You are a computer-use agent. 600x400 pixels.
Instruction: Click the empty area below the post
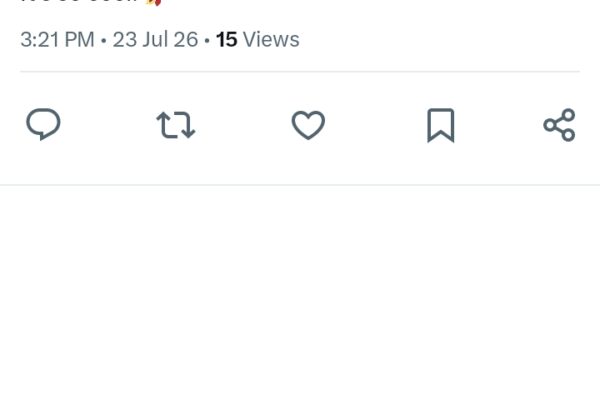tap(300, 293)
